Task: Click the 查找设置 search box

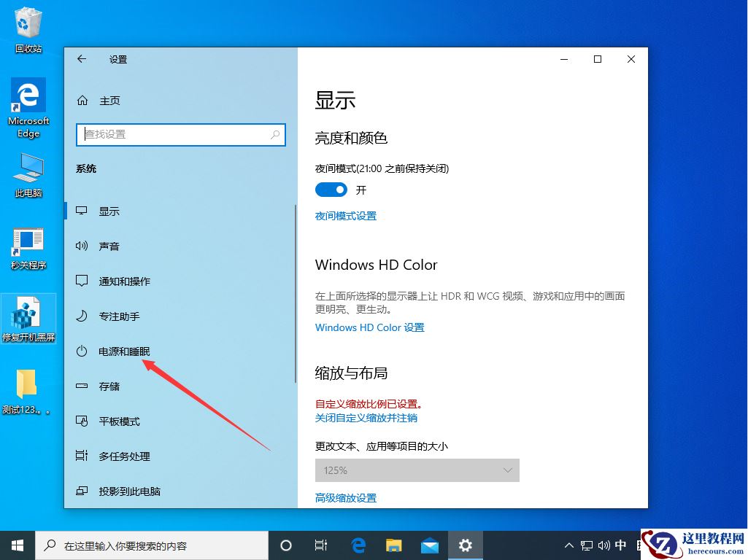Action: coord(180,135)
